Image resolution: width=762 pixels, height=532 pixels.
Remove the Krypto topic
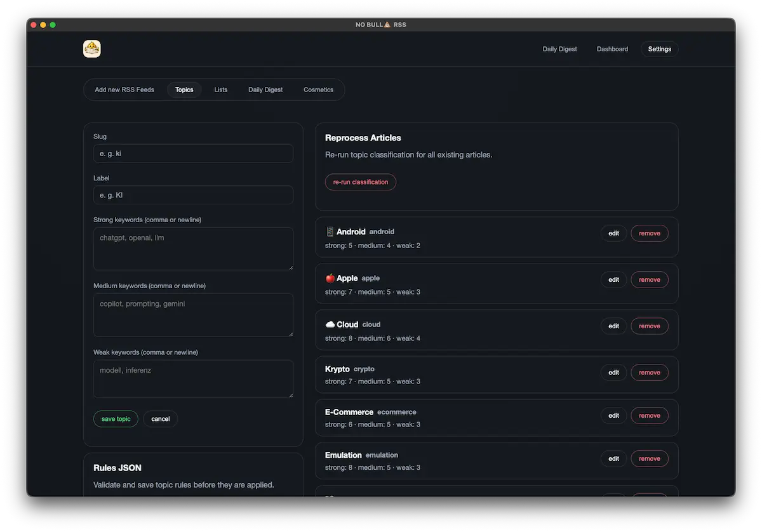[x=649, y=372]
